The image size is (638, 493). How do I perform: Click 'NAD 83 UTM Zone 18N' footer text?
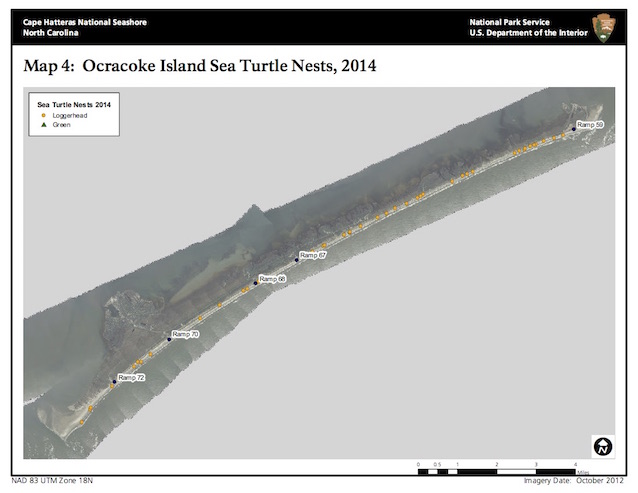52,480
